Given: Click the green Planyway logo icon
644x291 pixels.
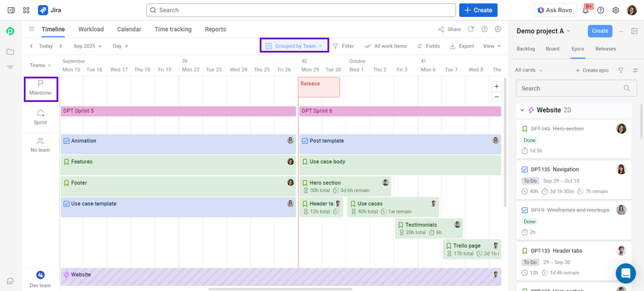Looking at the screenshot, I should coord(10,31).
